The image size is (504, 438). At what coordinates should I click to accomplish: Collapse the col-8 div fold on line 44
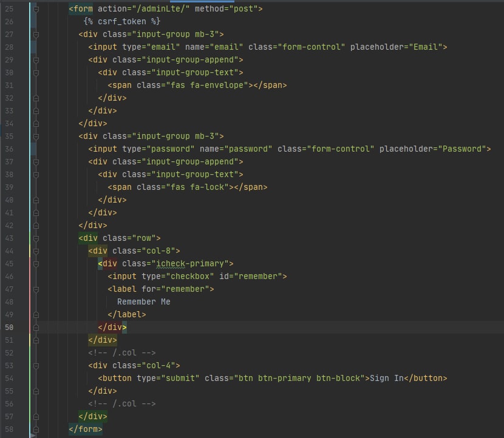point(36,251)
